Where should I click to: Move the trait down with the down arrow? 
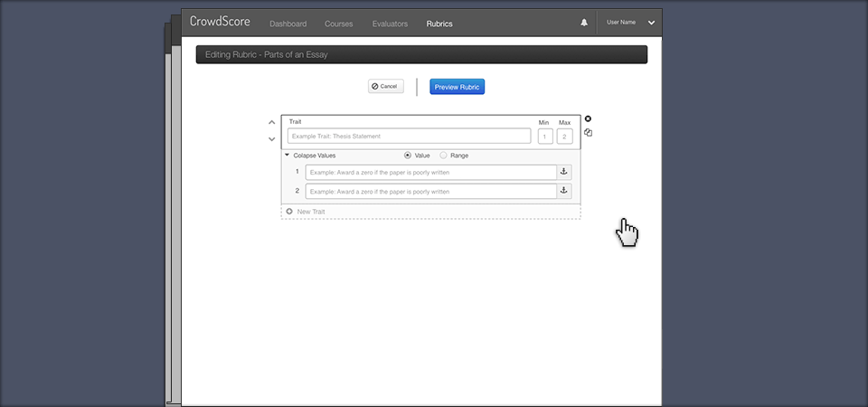[272, 139]
